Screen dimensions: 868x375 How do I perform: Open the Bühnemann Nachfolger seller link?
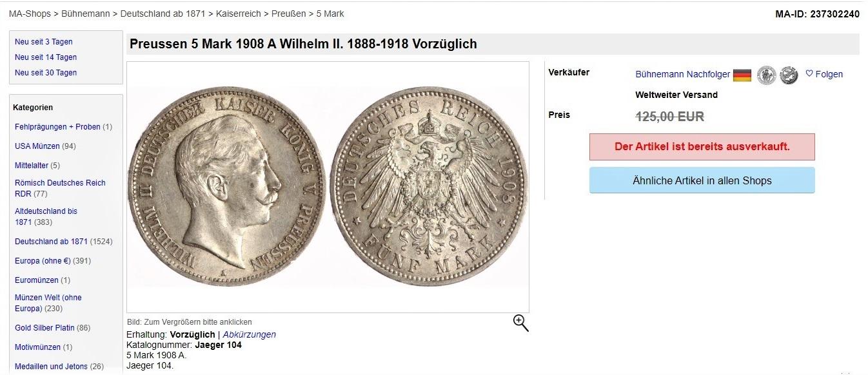pyautogui.click(x=683, y=74)
